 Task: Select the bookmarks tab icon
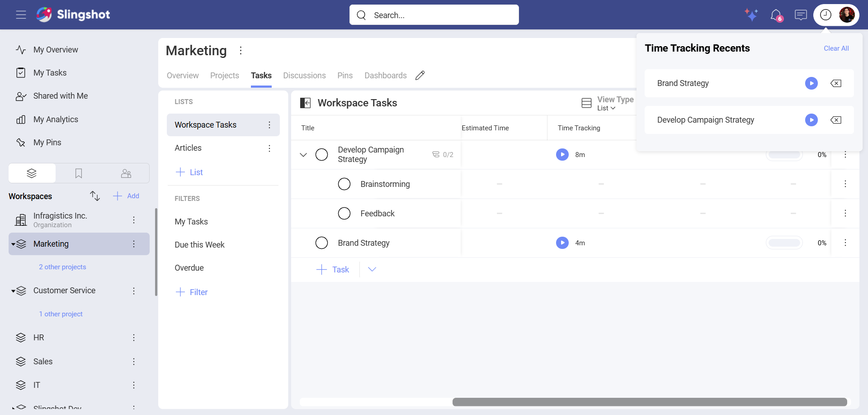[79, 173]
